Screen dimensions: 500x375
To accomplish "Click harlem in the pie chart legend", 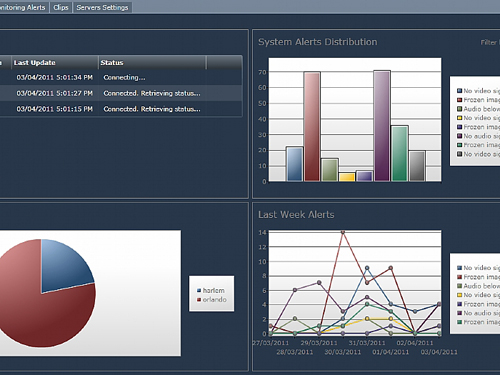I will (211, 290).
